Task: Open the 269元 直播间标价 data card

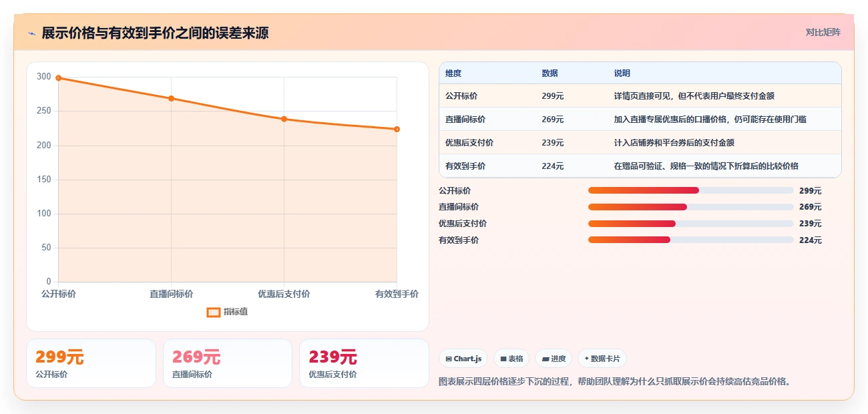Action: [x=227, y=363]
